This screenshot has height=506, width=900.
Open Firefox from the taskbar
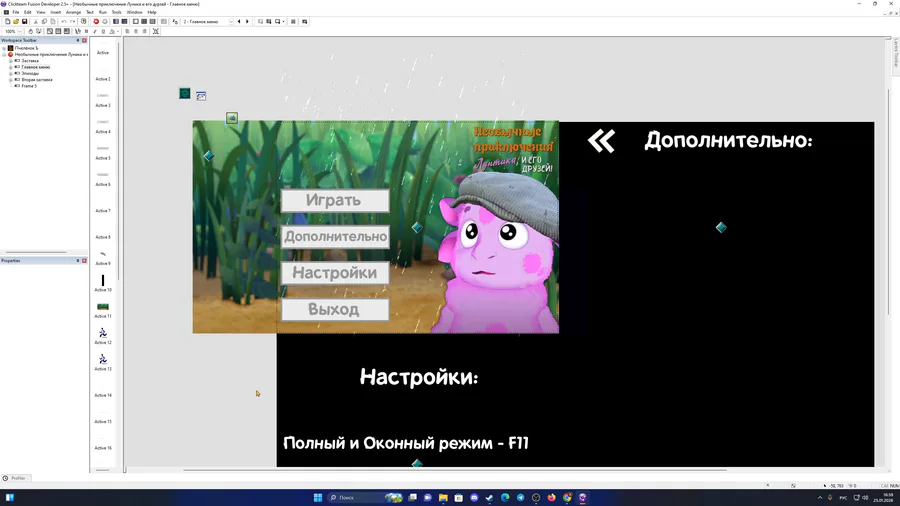[x=552, y=497]
